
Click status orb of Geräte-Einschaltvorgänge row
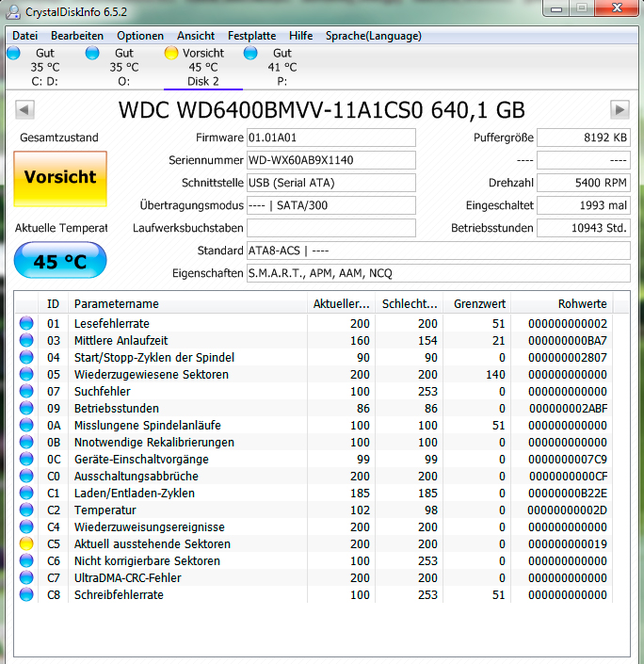pos(26,459)
